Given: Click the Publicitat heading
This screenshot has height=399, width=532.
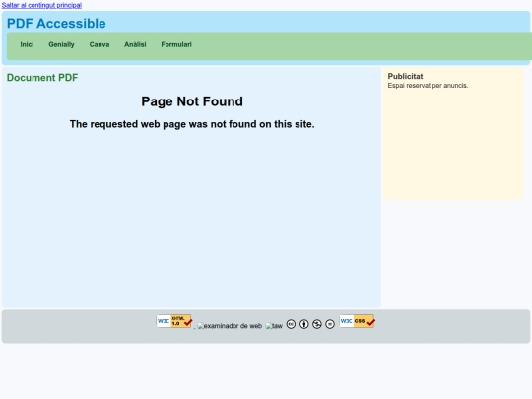Looking at the screenshot, I should [406, 76].
